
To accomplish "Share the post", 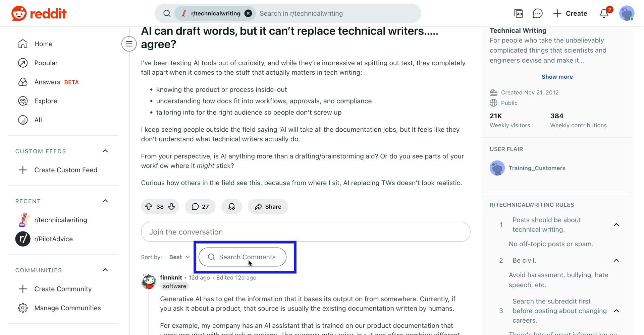I will pyautogui.click(x=268, y=207).
